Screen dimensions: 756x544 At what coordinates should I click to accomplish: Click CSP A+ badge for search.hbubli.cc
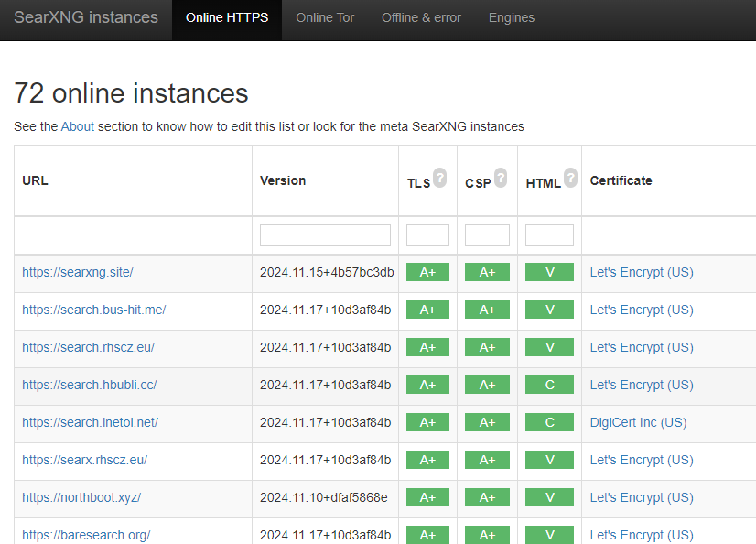click(x=487, y=385)
